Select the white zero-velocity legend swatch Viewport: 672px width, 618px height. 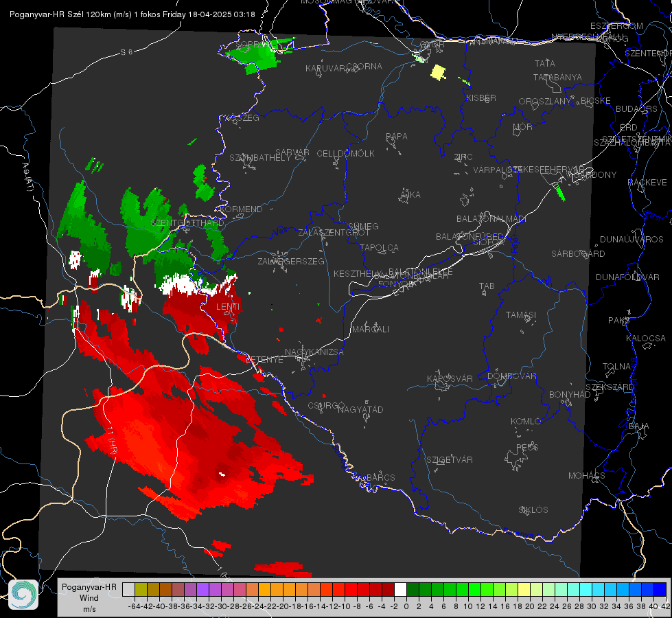click(x=400, y=589)
